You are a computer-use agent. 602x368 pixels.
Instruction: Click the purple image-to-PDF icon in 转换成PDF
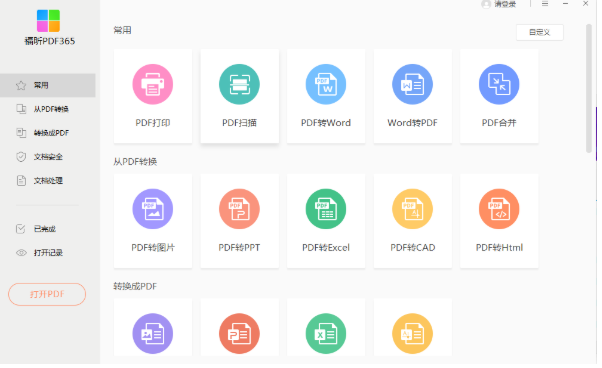click(x=153, y=333)
